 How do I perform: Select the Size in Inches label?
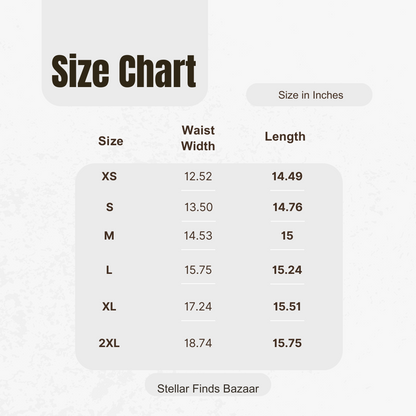click(x=311, y=95)
